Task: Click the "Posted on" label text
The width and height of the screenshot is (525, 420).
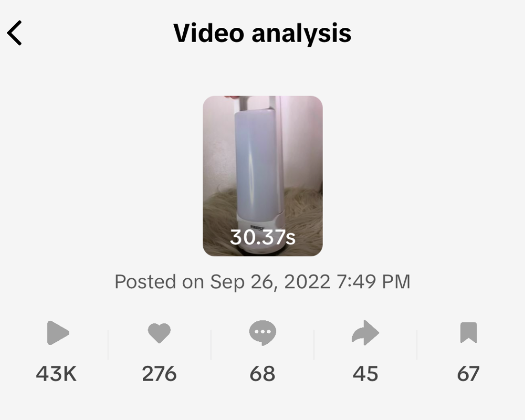Action: (159, 282)
